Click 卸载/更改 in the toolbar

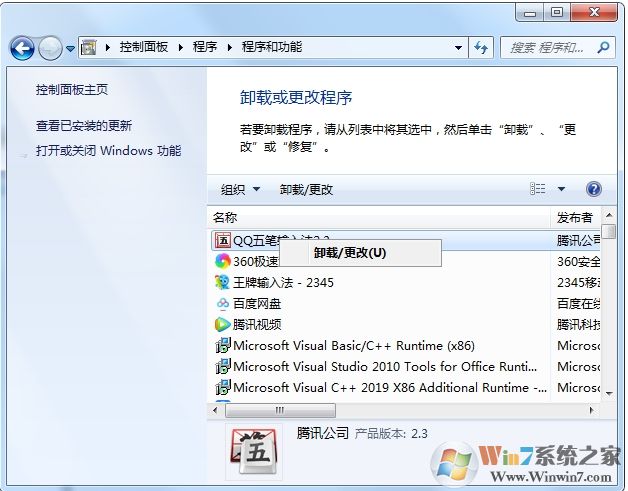306,189
